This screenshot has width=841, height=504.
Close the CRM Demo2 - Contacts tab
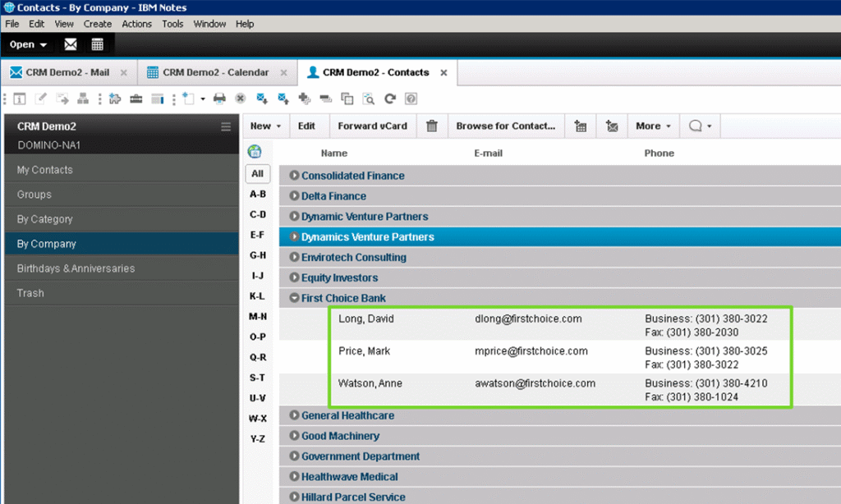[443, 72]
